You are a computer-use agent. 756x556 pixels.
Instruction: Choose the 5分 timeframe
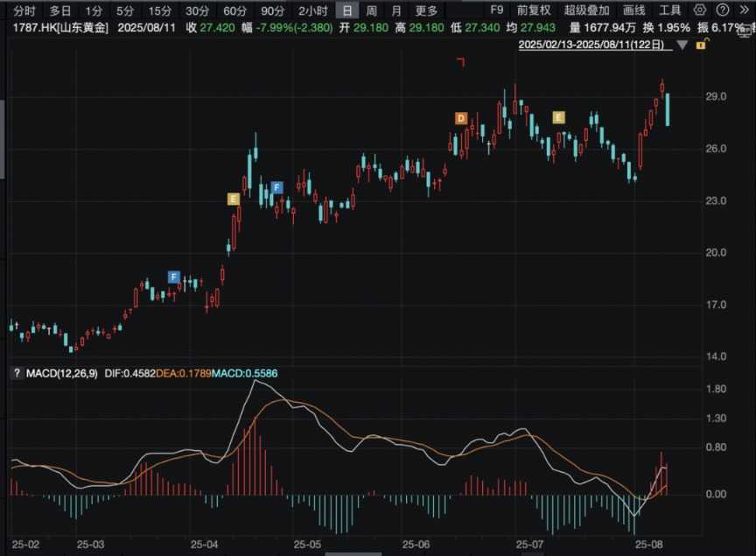pos(126,11)
